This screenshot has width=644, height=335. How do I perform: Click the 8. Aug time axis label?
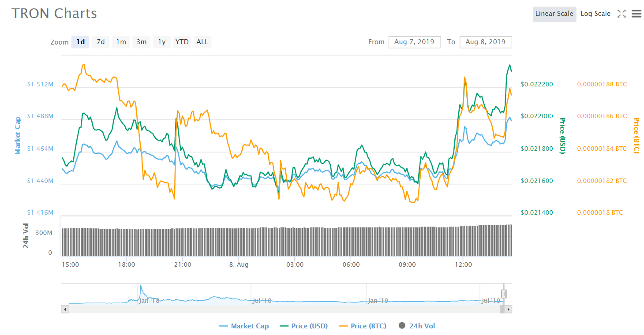tap(239, 264)
